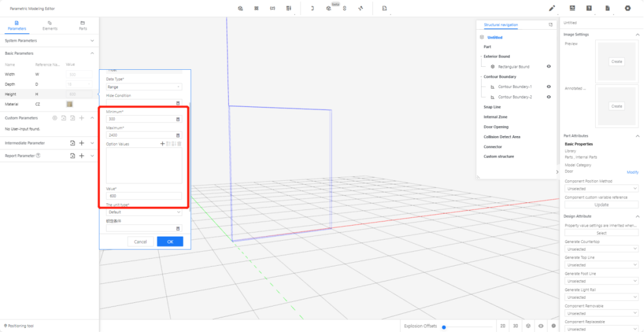This screenshot has height=332, width=644.
Task: Click Cancel in the parameter dialog
Action: [140, 242]
